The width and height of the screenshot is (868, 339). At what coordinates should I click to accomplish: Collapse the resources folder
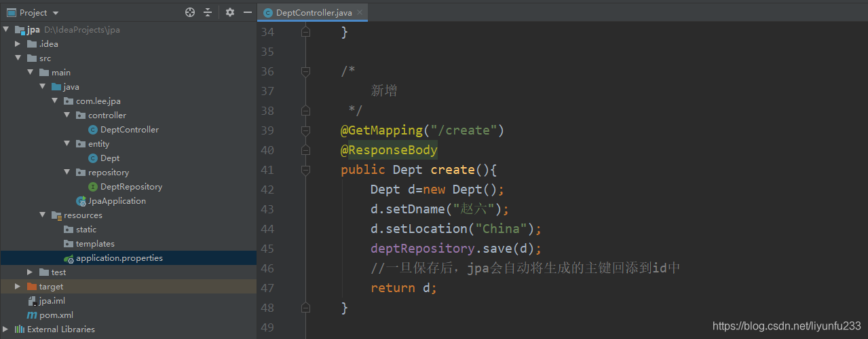point(43,215)
